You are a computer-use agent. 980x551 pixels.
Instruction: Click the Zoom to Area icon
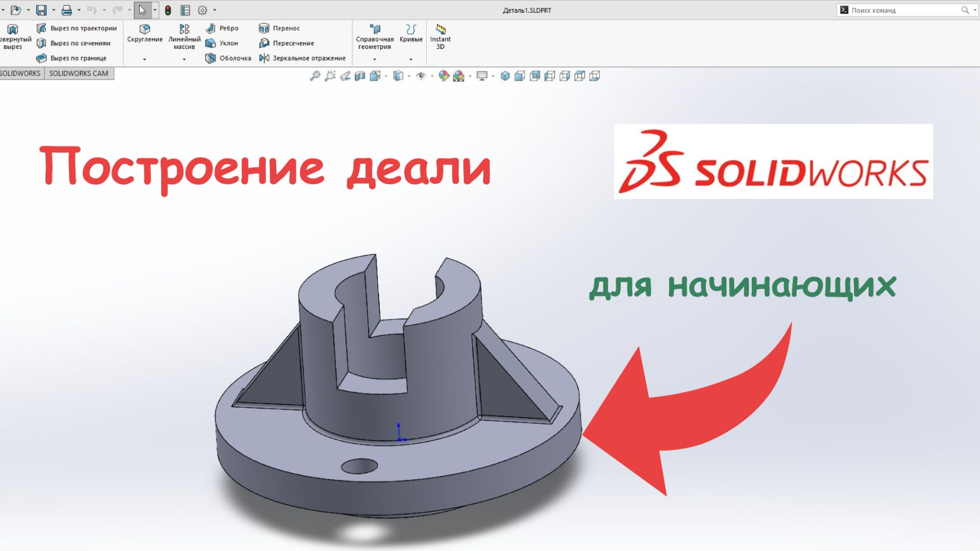330,76
